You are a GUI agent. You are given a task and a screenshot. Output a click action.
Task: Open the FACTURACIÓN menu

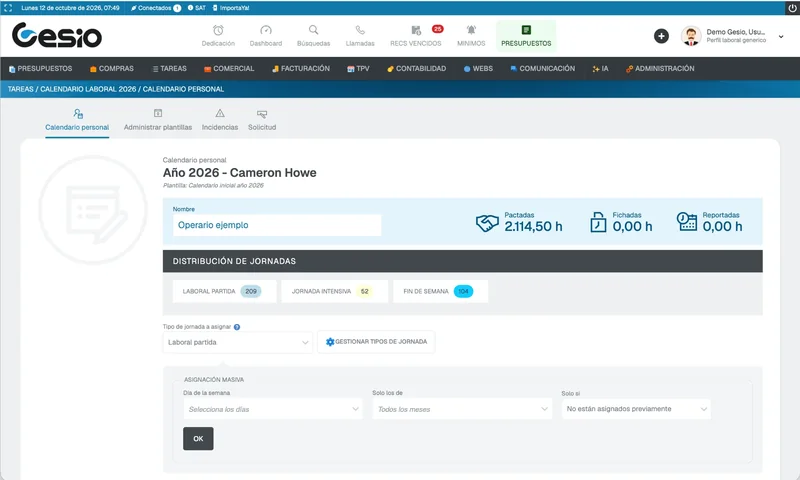[301, 68]
